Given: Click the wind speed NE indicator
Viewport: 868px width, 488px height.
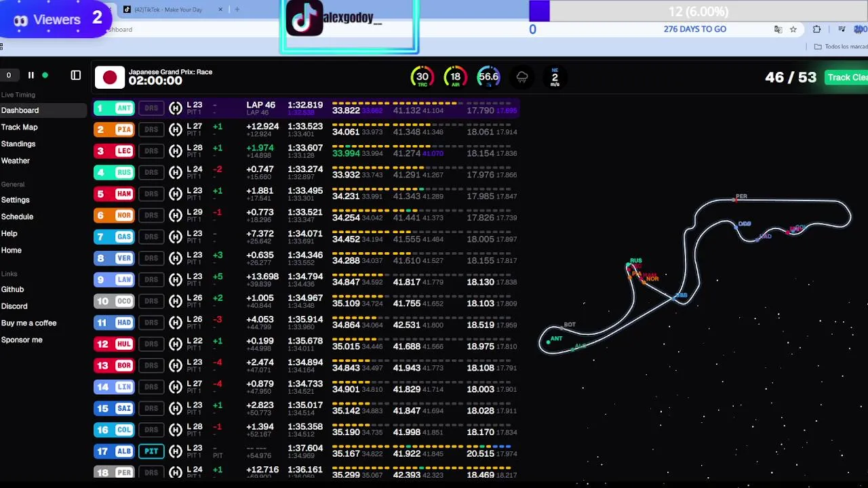Looking at the screenshot, I should tap(555, 77).
